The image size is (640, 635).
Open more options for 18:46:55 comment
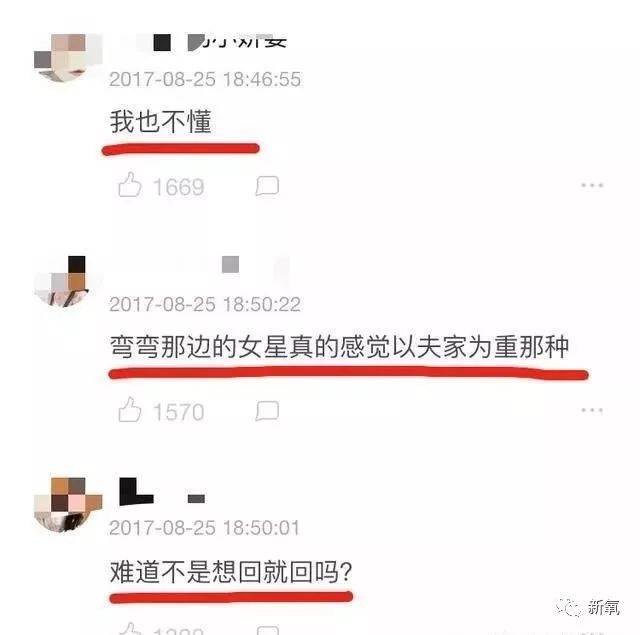(x=592, y=185)
